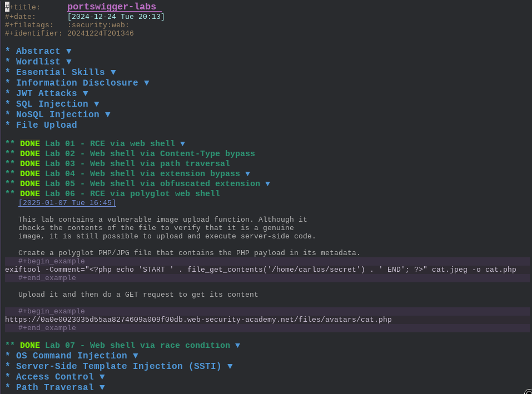Toggle DONE keyword on Lab 02
Image resolution: width=532 pixels, height=394 pixels.
(x=30, y=153)
